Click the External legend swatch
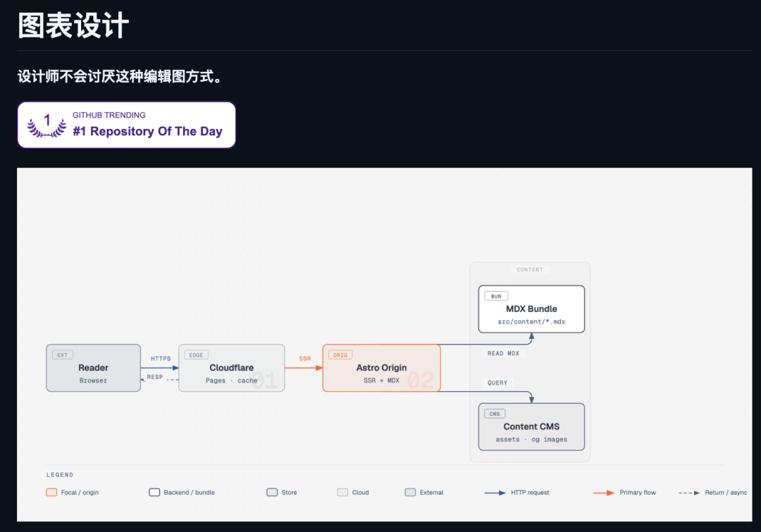Image resolution: width=761 pixels, height=532 pixels. pyautogui.click(x=410, y=493)
